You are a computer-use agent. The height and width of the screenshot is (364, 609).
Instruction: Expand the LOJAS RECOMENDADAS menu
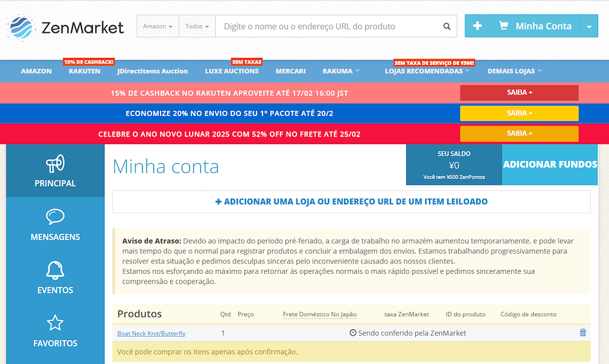[x=427, y=71]
